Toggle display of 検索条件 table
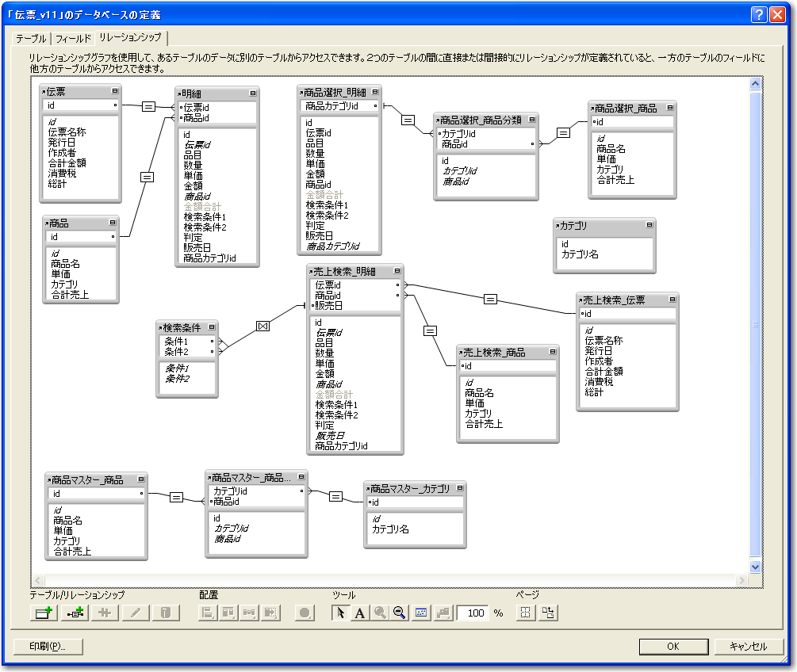 pyautogui.click(x=210, y=327)
